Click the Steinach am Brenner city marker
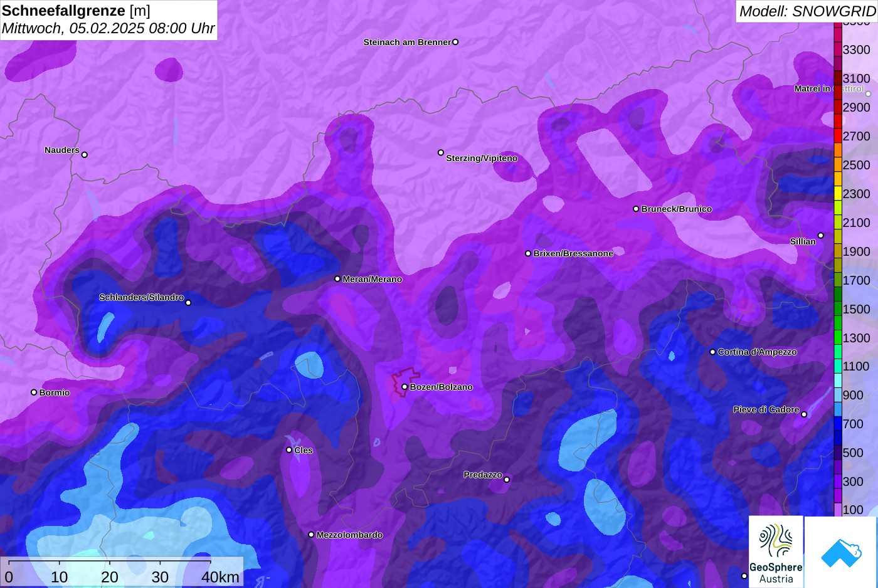This screenshot has width=878, height=588. (x=455, y=42)
